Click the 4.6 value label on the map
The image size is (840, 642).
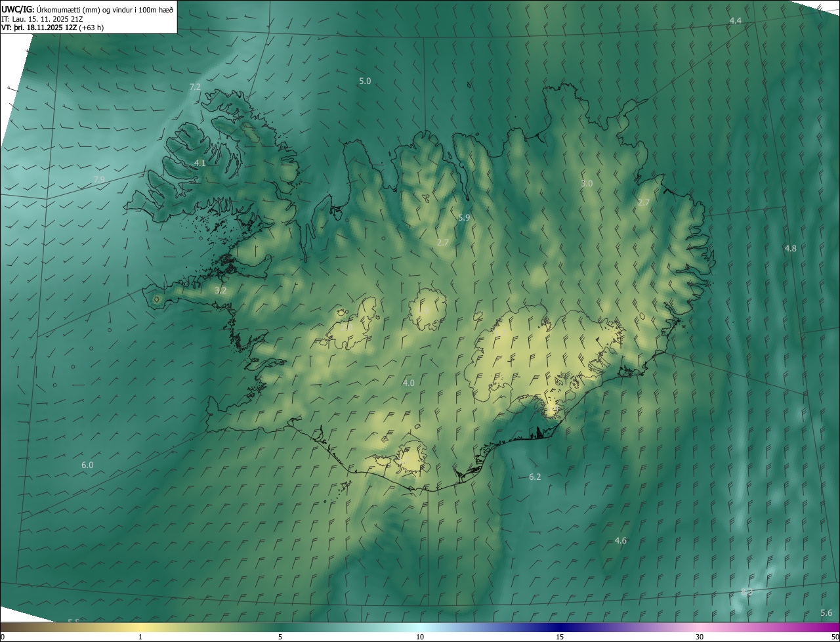pos(621,540)
